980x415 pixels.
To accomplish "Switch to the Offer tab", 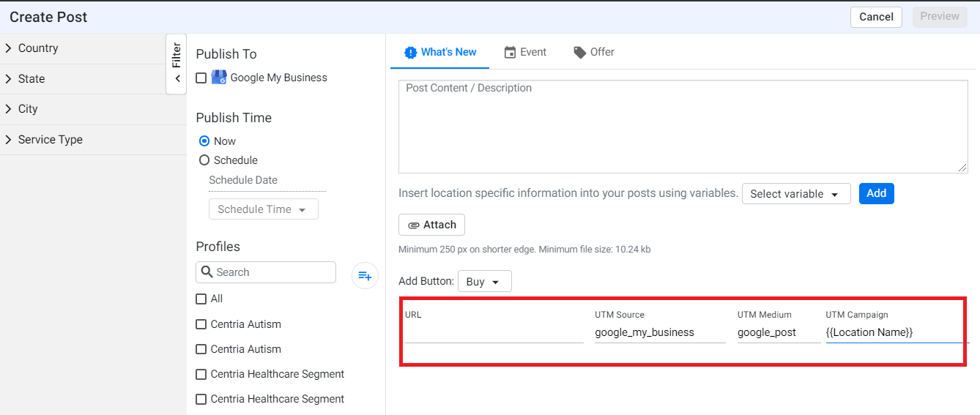I will point(594,52).
